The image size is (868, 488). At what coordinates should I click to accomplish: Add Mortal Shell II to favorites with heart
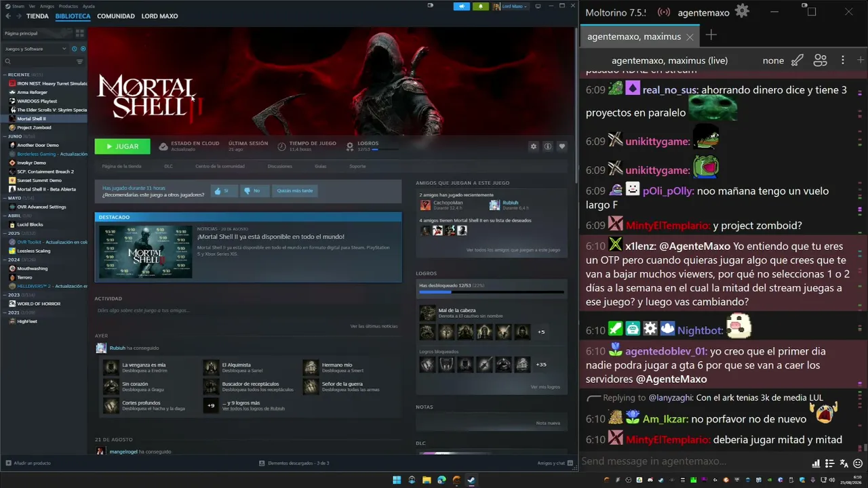pos(562,146)
